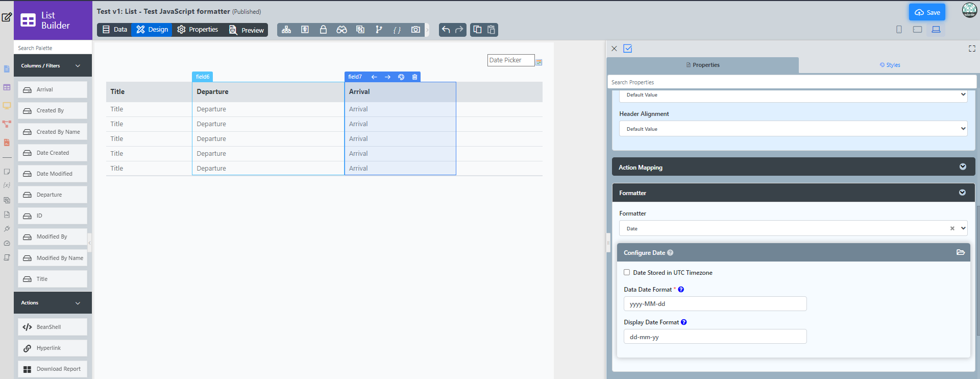Select the Date Created palette column
980x379 pixels.
(x=53, y=153)
